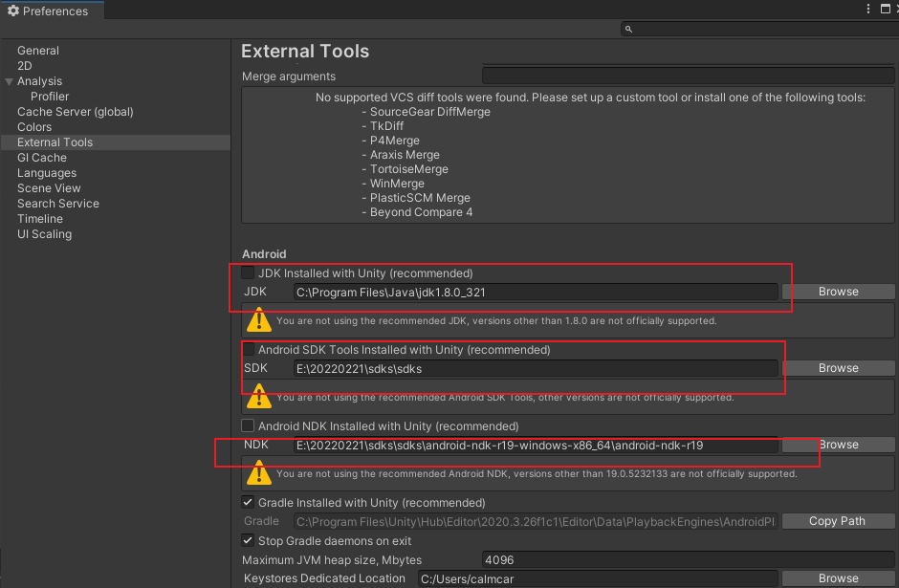
Task: Click the PlasticSCM Merge entry
Action: click(420, 198)
